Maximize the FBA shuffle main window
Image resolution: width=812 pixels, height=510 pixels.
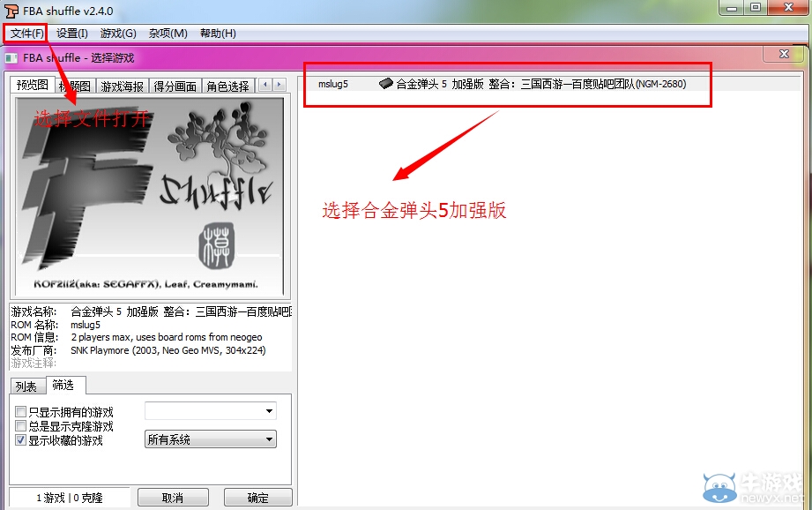click(756, 7)
